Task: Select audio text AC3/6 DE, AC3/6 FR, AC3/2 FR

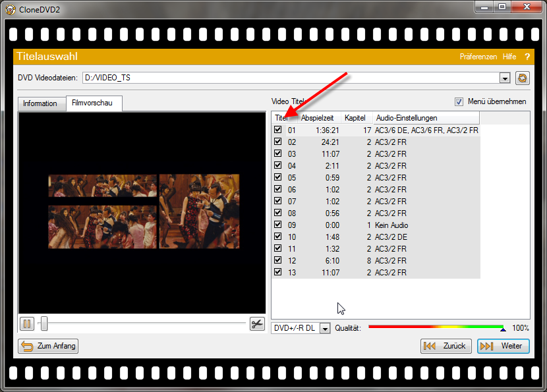Action: 426,130
